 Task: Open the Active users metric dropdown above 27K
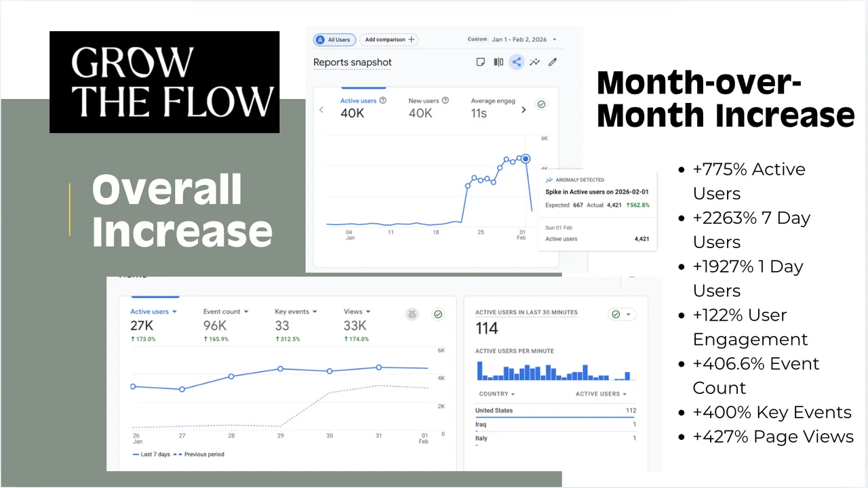[x=153, y=312]
